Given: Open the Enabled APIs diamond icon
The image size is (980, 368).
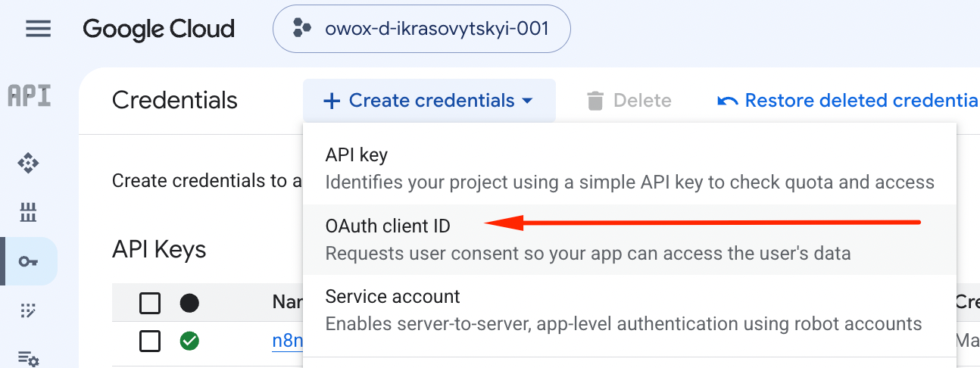Looking at the screenshot, I should pyautogui.click(x=29, y=163).
